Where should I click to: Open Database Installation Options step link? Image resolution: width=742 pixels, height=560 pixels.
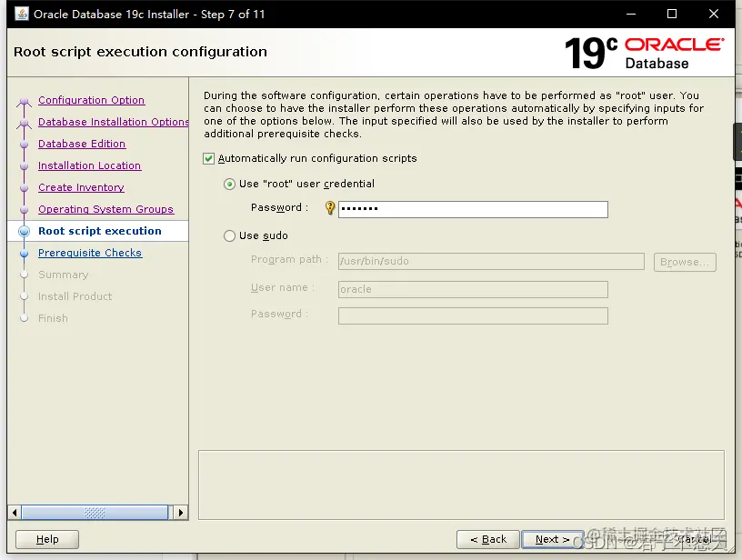[113, 122]
